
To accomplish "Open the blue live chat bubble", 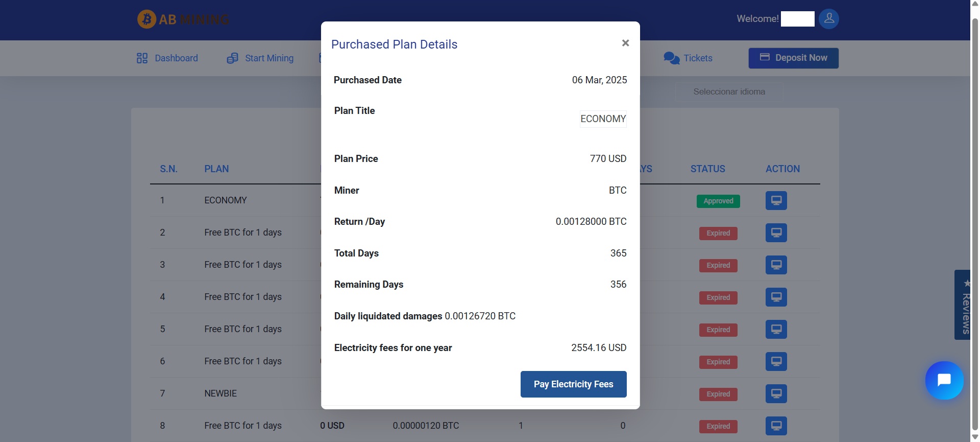I will (944, 380).
